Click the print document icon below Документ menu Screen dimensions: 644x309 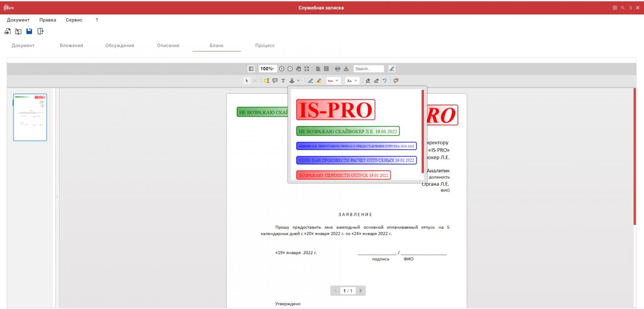click(x=8, y=32)
